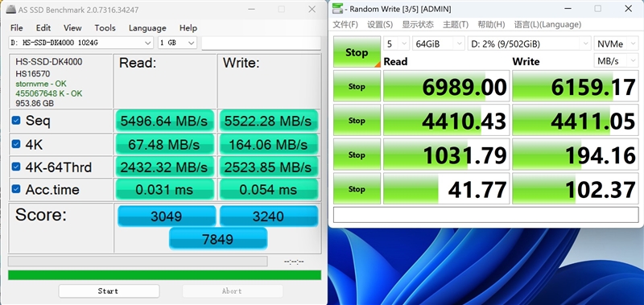The height and width of the screenshot is (305, 644).
Task: Open the 主题(T) theme menu
Action: coord(456,25)
